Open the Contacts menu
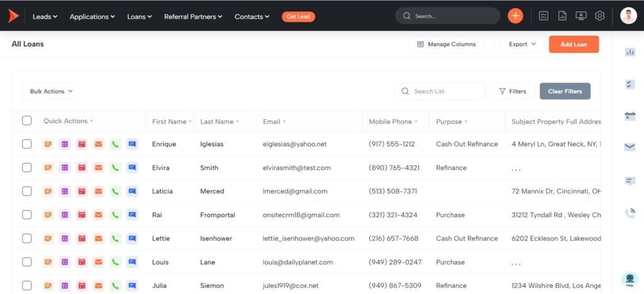Image resolution: width=644 pixels, height=294 pixels. 252,17
